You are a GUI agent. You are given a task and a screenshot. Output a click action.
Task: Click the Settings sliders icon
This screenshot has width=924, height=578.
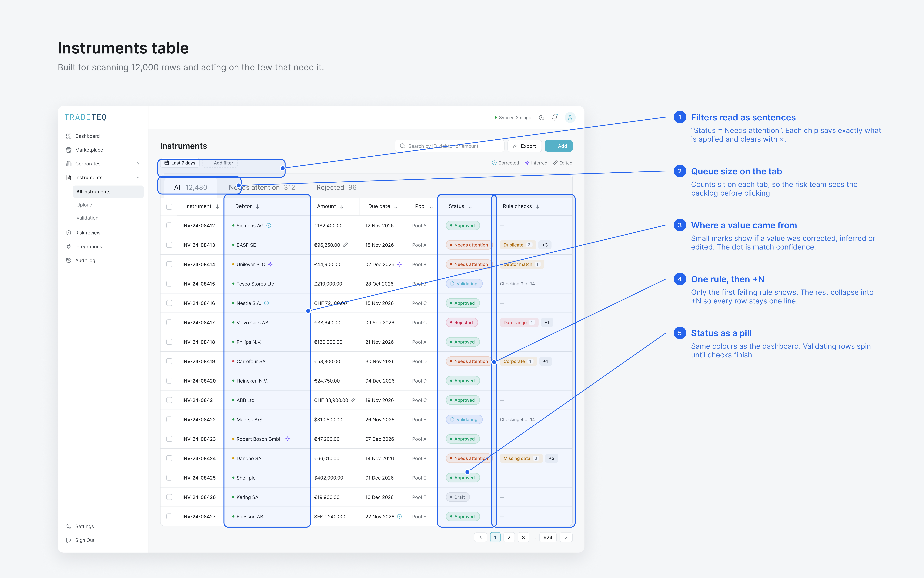(x=69, y=526)
